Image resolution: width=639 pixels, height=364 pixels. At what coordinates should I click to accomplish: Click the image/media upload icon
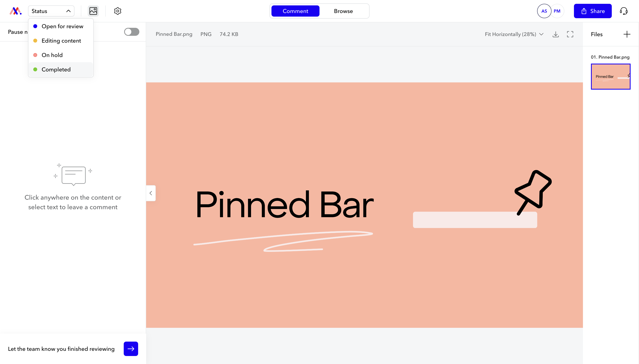pyautogui.click(x=93, y=11)
